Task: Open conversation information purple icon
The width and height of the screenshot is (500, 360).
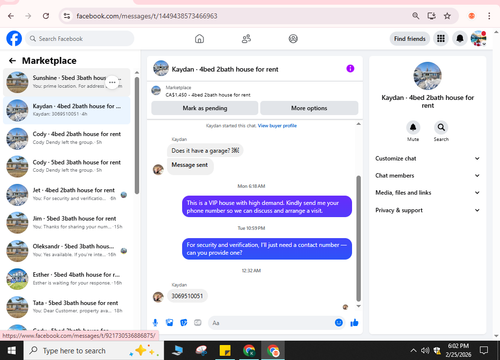Action: pyautogui.click(x=350, y=69)
